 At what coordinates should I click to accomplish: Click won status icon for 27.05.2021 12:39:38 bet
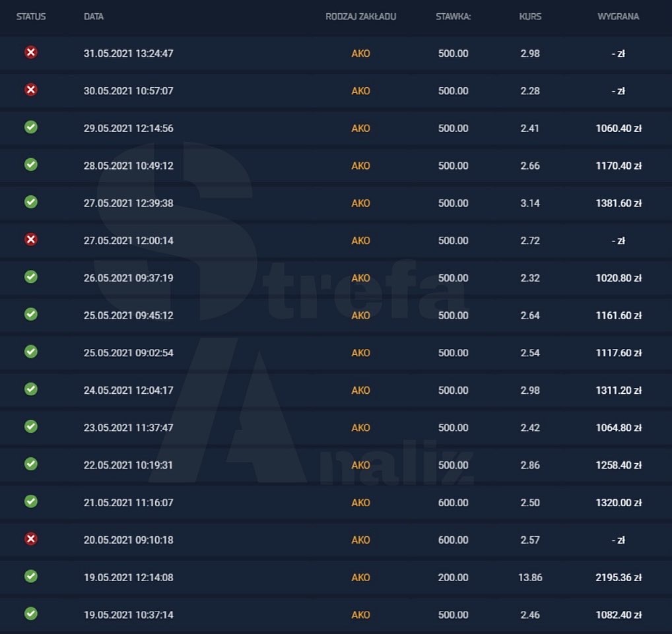click(x=31, y=202)
